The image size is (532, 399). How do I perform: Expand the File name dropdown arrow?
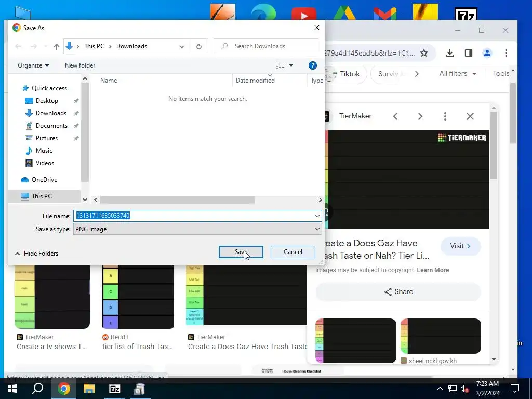coord(317,216)
